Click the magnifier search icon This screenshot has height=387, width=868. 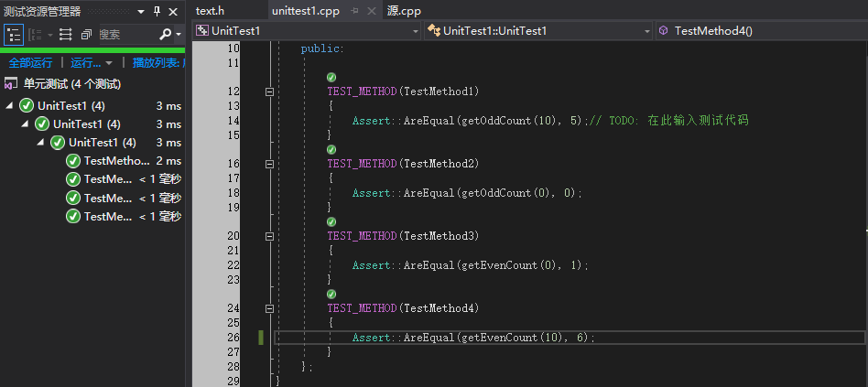click(x=165, y=35)
